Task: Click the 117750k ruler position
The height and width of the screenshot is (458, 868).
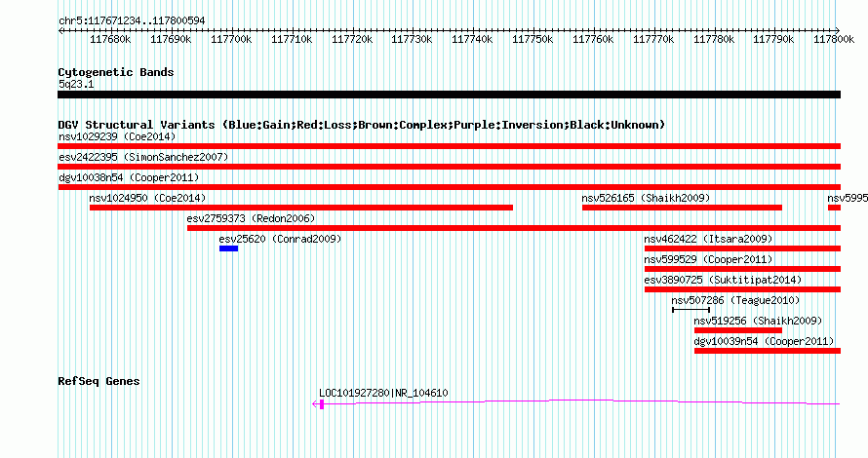Action: coord(533,39)
